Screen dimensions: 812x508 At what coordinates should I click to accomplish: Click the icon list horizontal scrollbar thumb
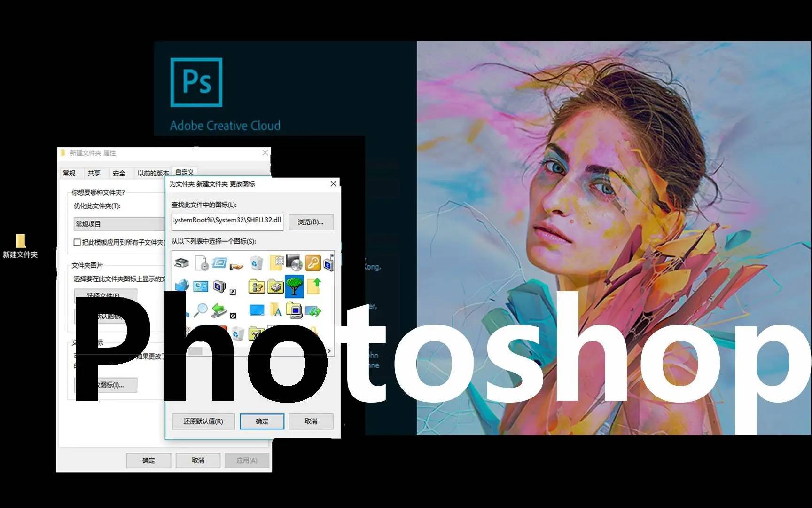coord(195,351)
